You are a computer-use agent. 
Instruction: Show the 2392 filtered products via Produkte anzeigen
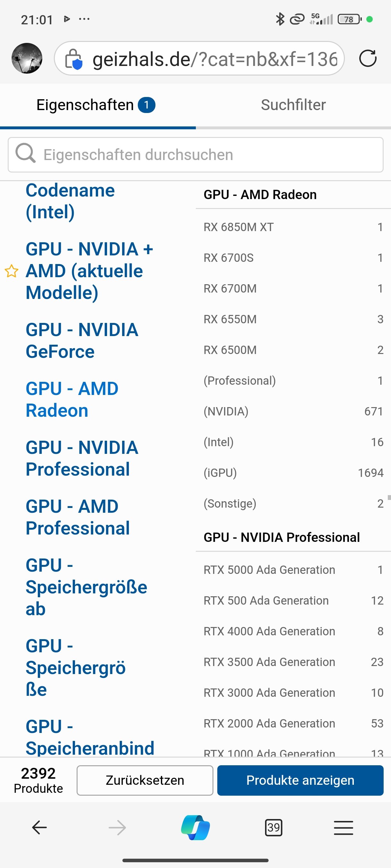click(300, 780)
